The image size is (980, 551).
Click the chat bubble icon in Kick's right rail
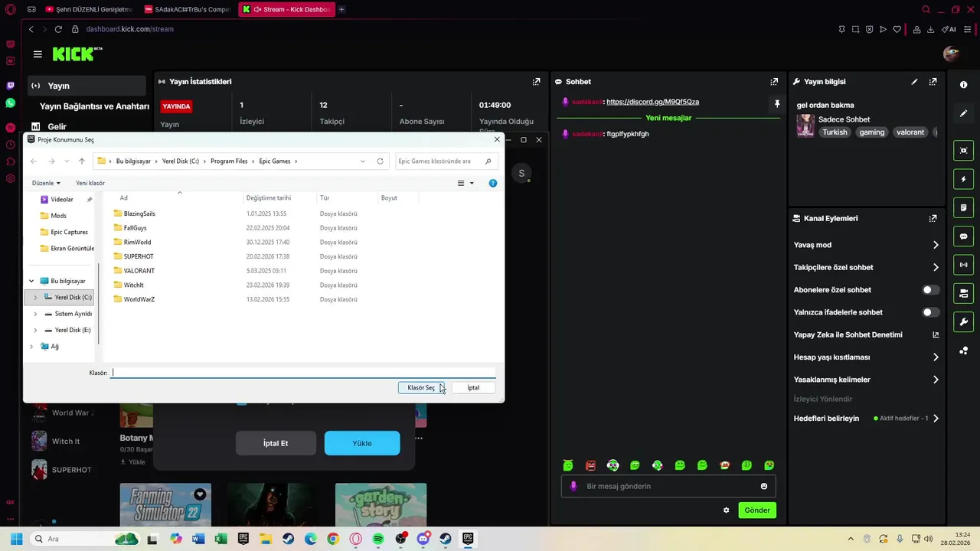(963, 236)
